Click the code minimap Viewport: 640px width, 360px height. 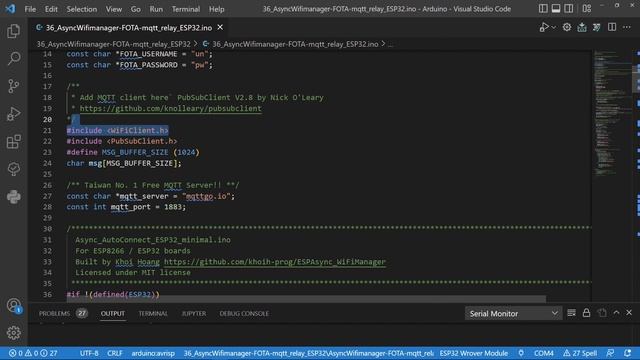click(612, 114)
